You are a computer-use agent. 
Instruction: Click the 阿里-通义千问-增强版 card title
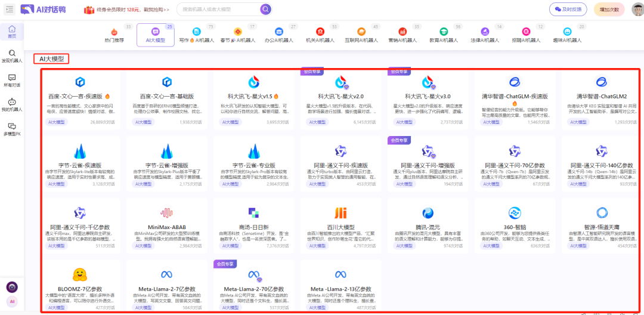tap(428, 165)
